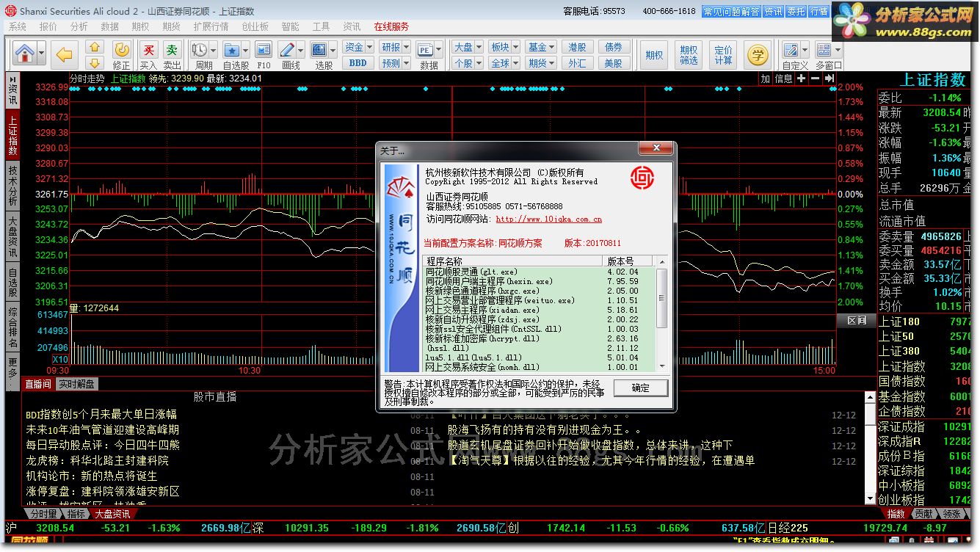Screen dimensions: 980x552
Task: Click the yellow 学 learning icon
Action: 758,54
